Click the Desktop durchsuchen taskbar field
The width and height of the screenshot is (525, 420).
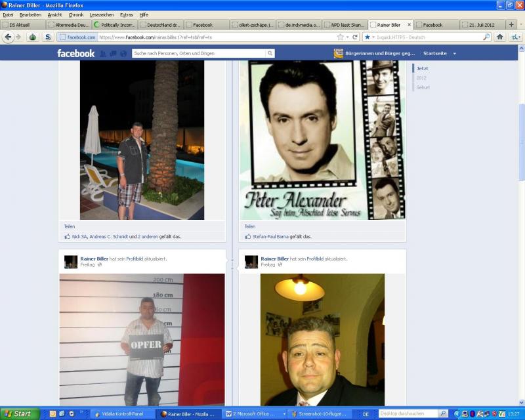tap(408, 413)
